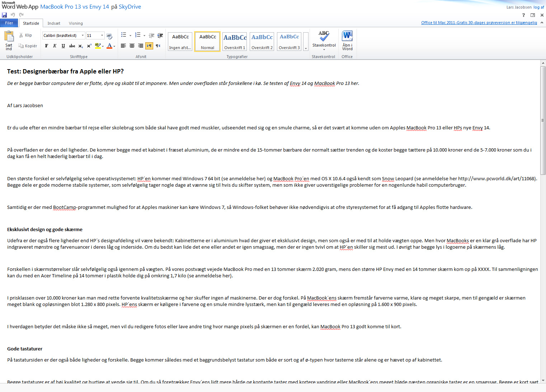Go to SkyDrive link in title
The height and width of the screenshot is (392, 546).
(x=130, y=6)
